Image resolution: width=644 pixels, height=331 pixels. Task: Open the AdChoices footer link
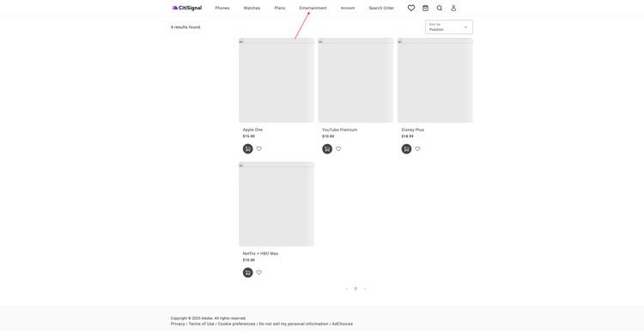[343, 324]
